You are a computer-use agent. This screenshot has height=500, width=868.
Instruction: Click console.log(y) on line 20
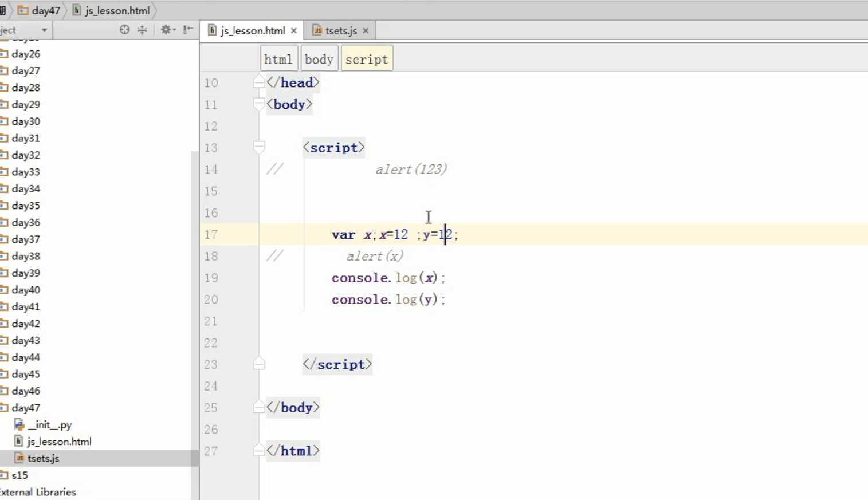click(x=388, y=300)
